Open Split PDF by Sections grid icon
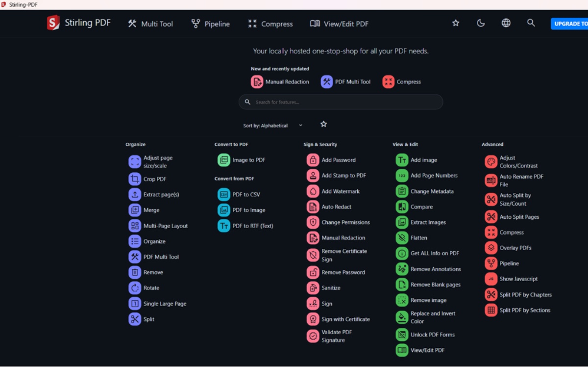Screen dimensions: 588x368 click(491, 310)
